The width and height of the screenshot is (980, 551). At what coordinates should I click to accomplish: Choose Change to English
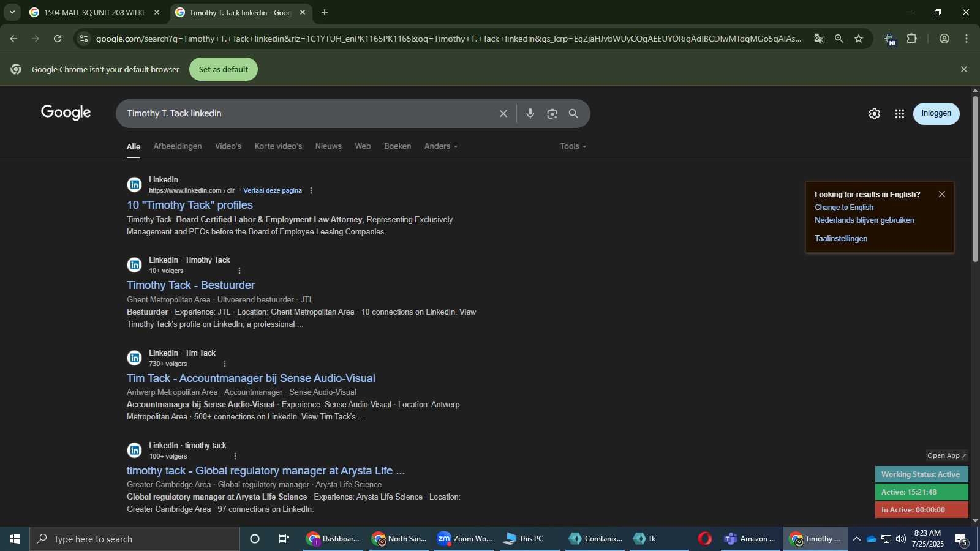click(844, 208)
